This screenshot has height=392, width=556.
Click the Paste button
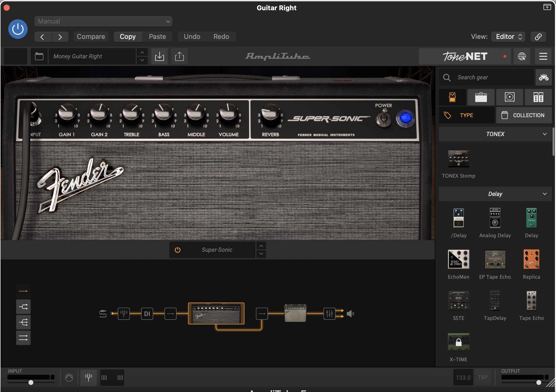tap(157, 37)
